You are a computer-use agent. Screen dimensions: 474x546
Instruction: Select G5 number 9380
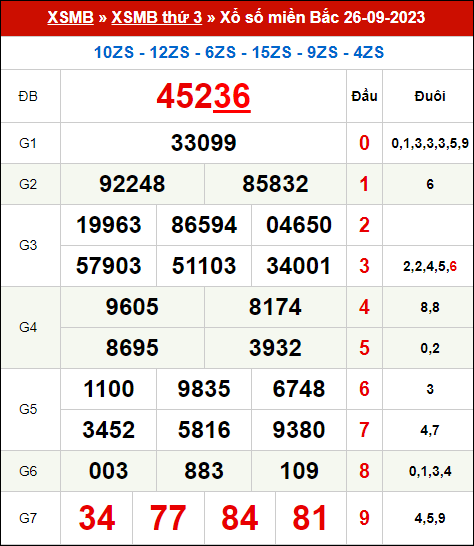298,429
